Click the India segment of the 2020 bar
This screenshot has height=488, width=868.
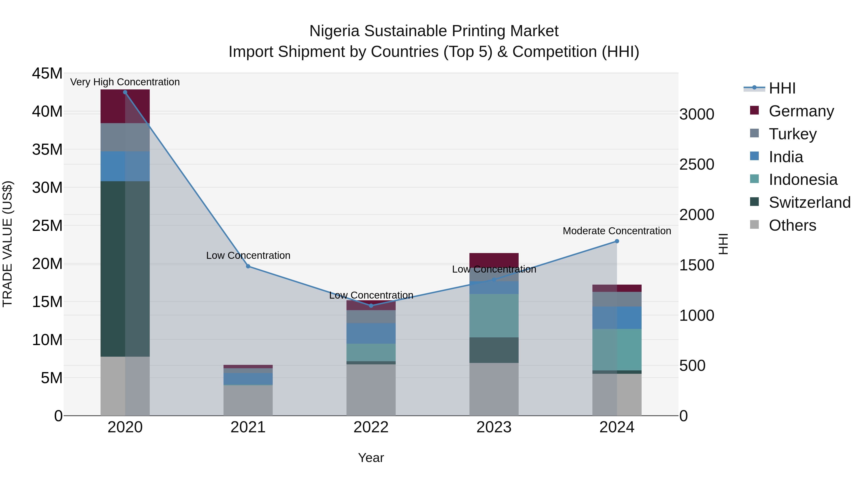point(125,166)
